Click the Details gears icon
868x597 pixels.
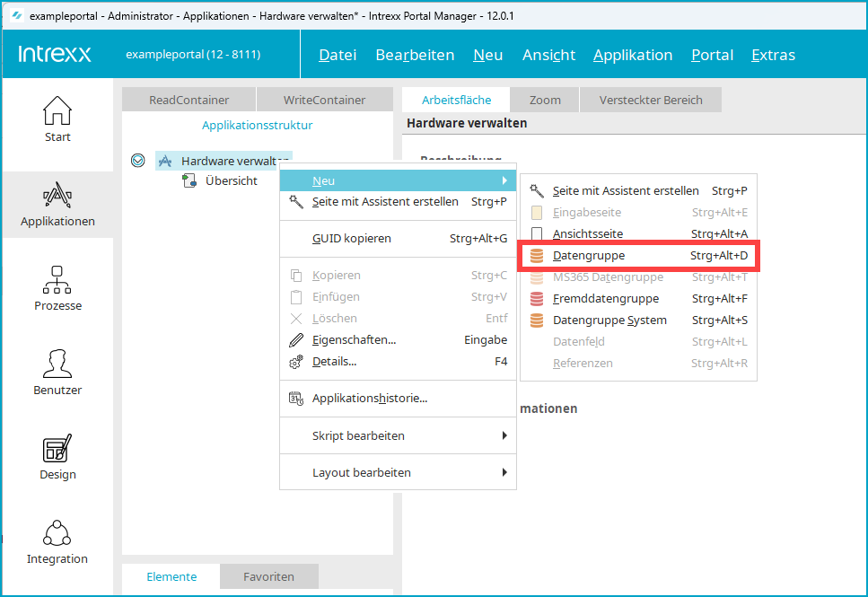click(x=296, y=362)
